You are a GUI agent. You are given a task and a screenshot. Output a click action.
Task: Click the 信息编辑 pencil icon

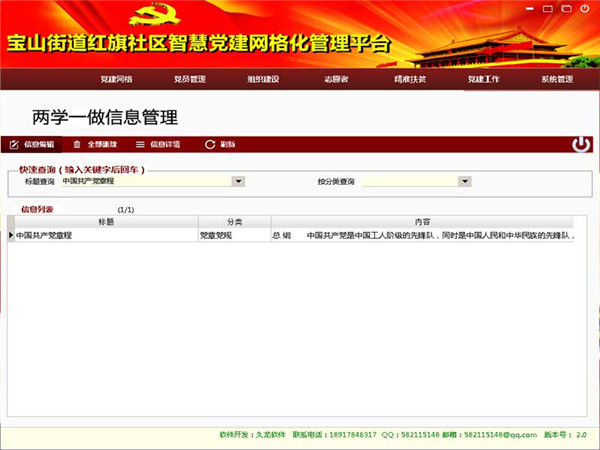coord(14,145)
